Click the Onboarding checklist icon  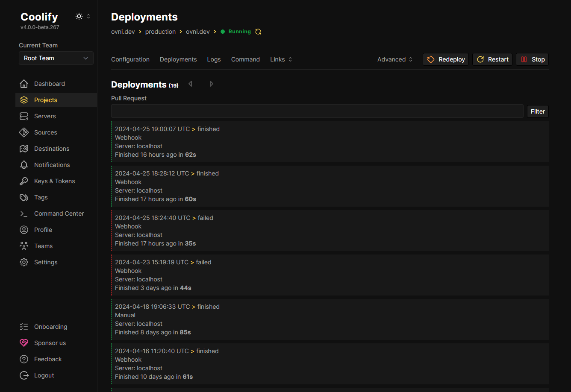[24, 327]
